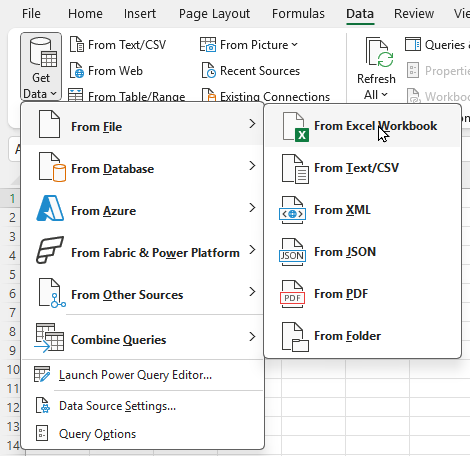
Task: Click the From File blank page icon
Action: pos(49,124)
